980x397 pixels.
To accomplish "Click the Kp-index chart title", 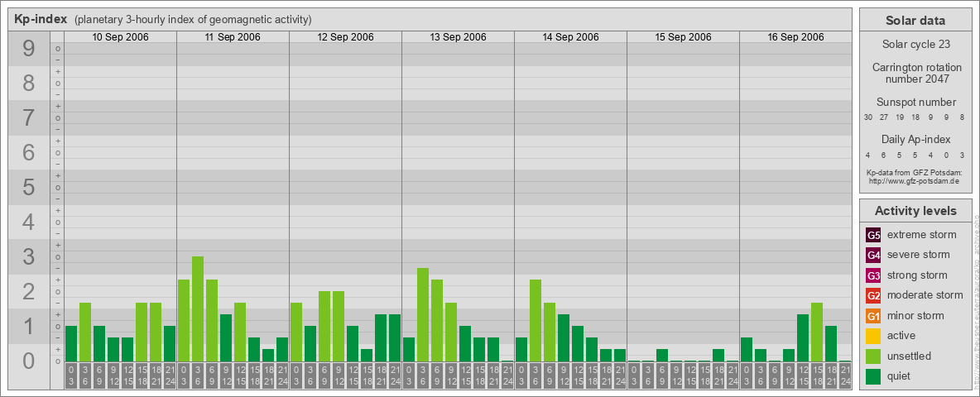I will coord(41,20).
